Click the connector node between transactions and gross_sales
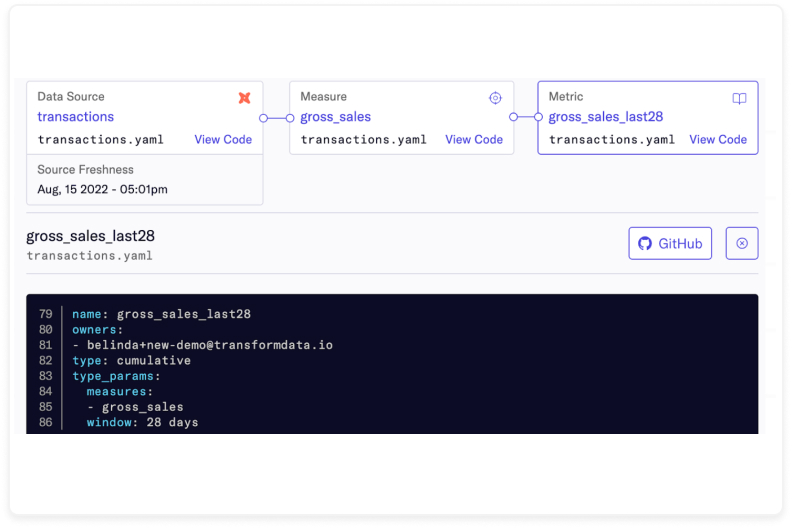Image resolution: width=792 pixels, height=528 pixels. pyautogui.click(x=276, y=118)
